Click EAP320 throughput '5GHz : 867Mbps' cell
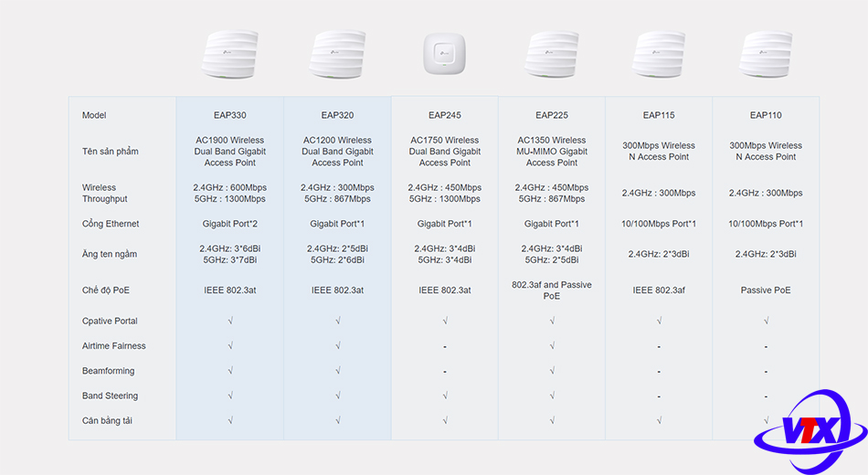 pos(337,199)
